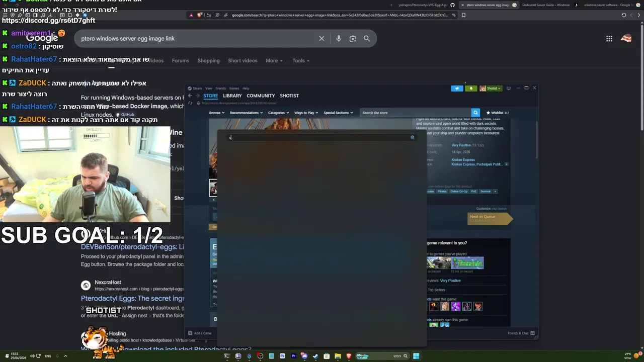Expand publisher list plus button
The width and height of the screenshot is (644, 362).
click(507, 164)
